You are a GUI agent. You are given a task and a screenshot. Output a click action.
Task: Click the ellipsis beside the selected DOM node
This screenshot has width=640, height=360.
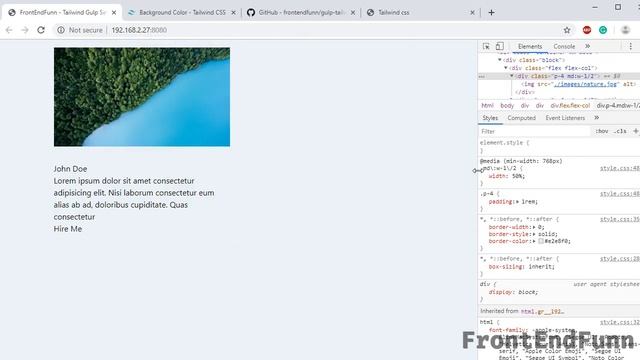(x=482, y=76)
